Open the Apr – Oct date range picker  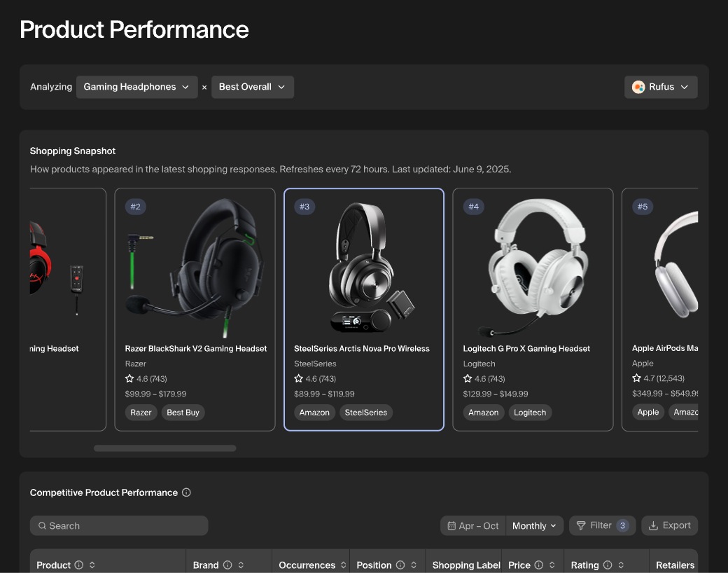click(473, 525)
